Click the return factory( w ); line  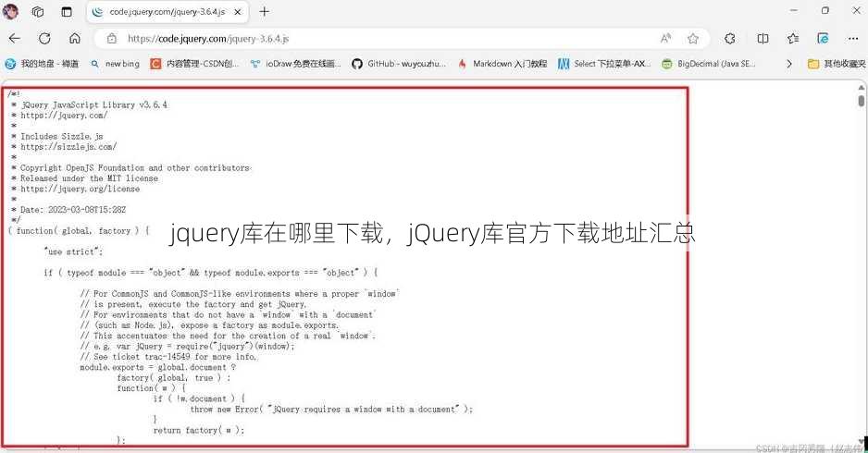tap(199, 430)
